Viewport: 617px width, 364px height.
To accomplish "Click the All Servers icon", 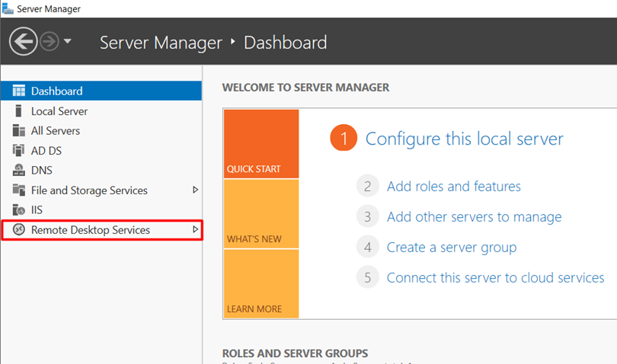I will click(x=19, y=131).
